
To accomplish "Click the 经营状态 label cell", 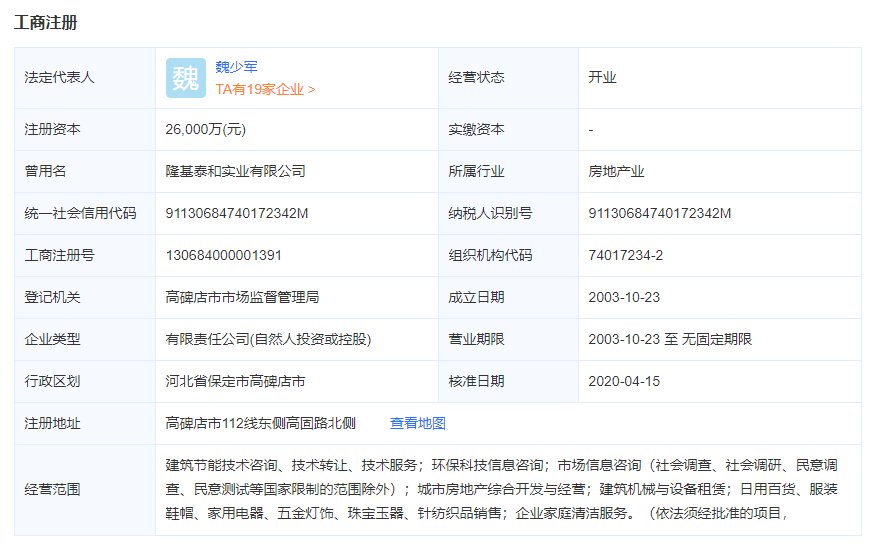I will (508, 78).
